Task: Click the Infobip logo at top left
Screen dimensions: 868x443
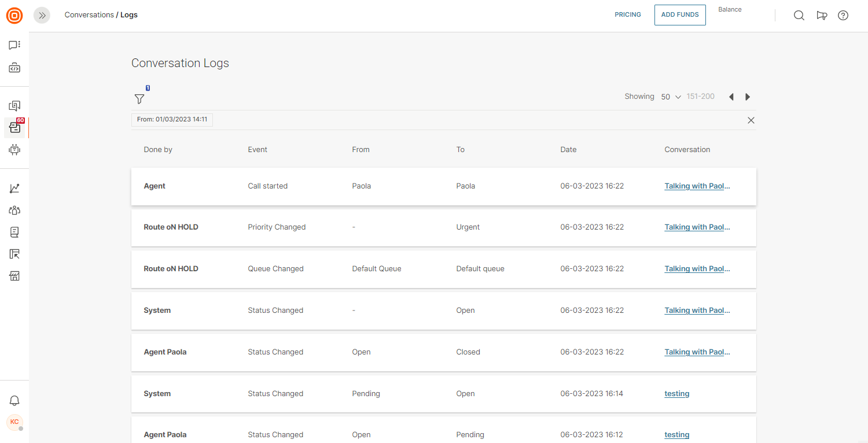Action: [14, 16]
